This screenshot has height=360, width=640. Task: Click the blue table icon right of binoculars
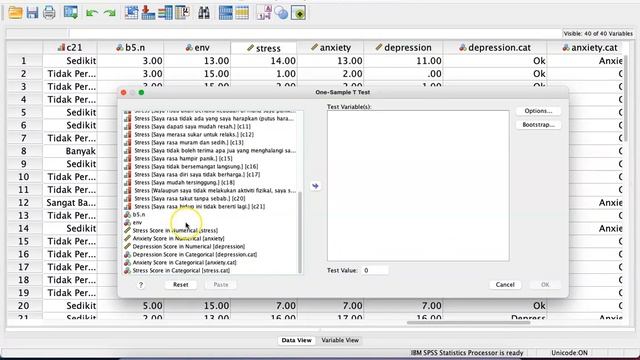pos(225,13)
